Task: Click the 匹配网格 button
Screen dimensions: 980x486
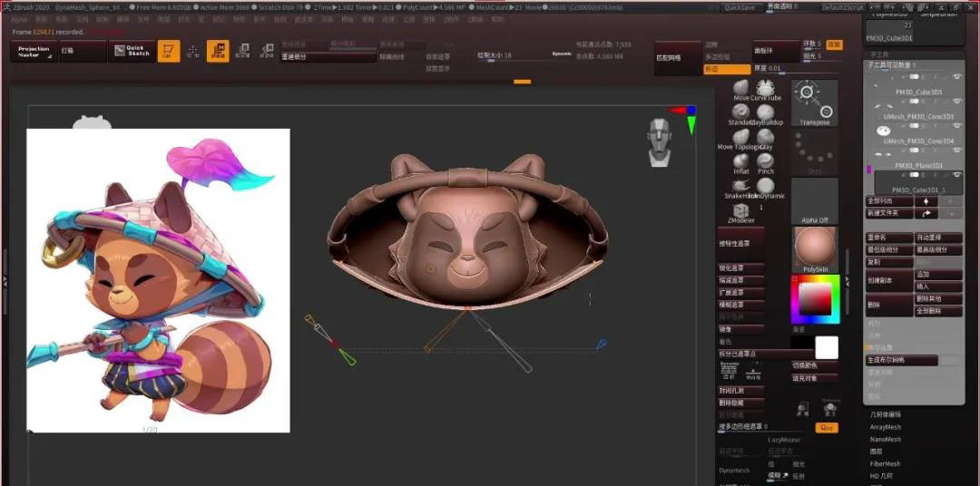Action: (x=678, y=57)
